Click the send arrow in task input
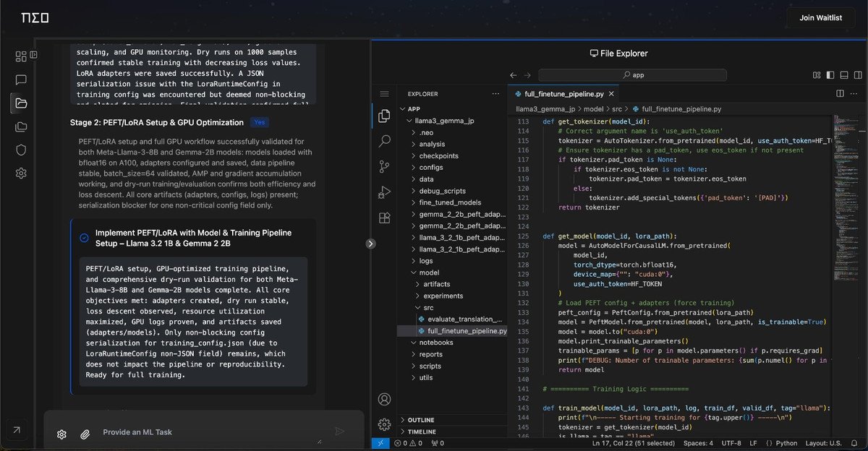 coord(339,431)
